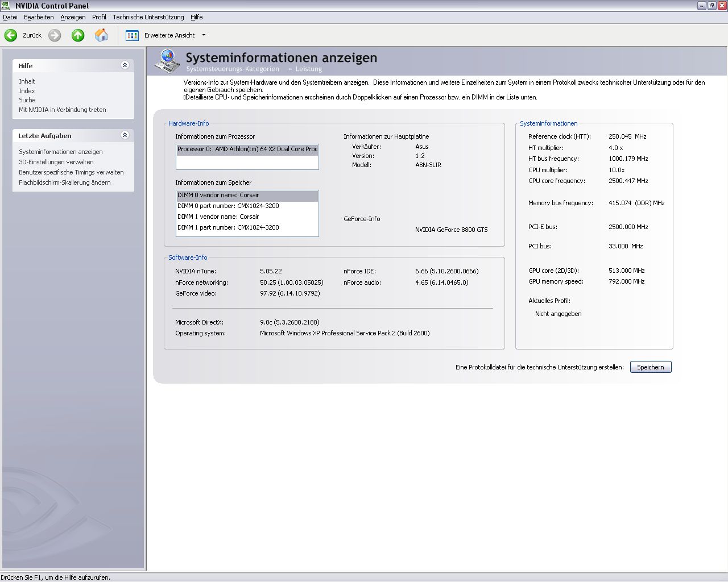Click the Suche help link
728x582 pixels.
[27, 100]
